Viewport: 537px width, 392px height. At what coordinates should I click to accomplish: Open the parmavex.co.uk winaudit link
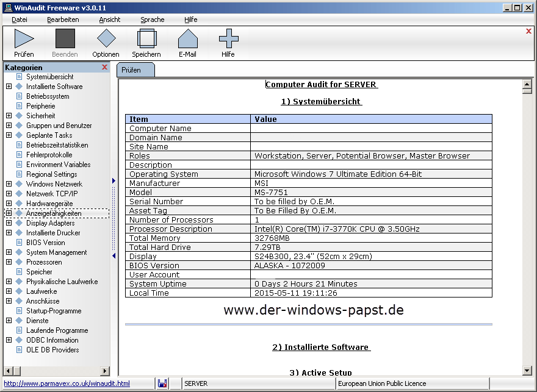[x=67, y=383]
